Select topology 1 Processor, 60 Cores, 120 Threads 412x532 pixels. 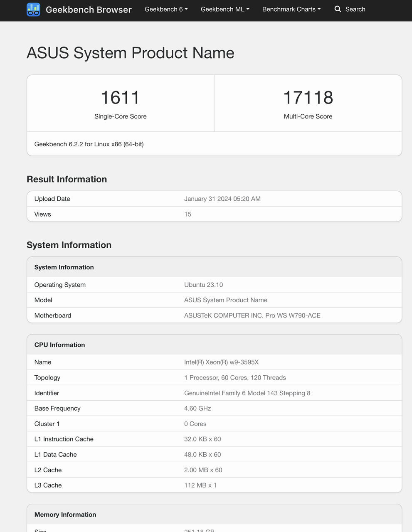(235, 377)
